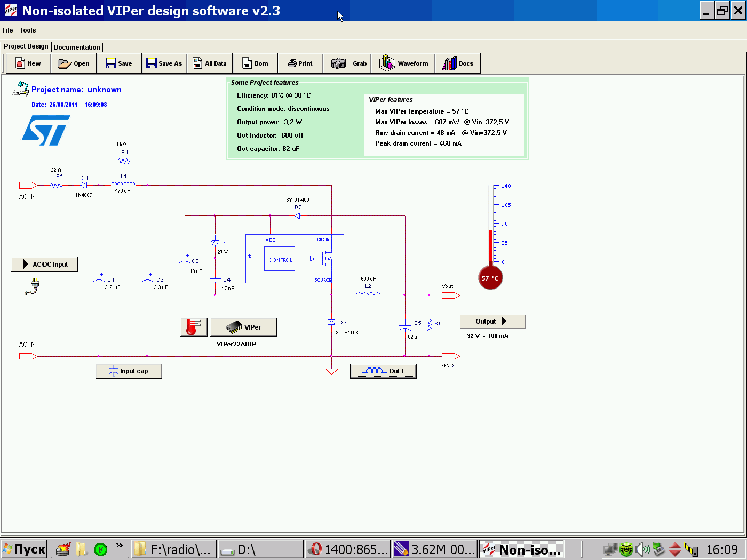Click the Vout terminal connector

point(451,295)
